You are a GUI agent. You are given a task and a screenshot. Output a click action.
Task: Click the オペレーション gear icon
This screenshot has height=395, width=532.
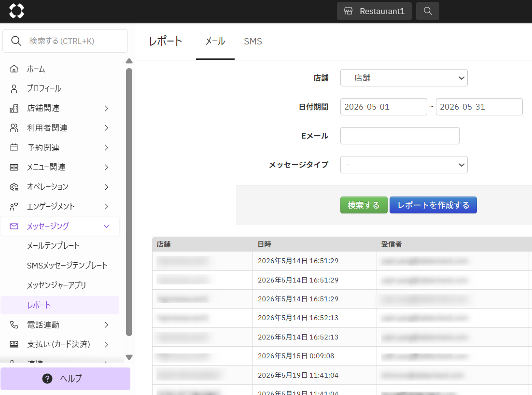click(x=14, y=187)
